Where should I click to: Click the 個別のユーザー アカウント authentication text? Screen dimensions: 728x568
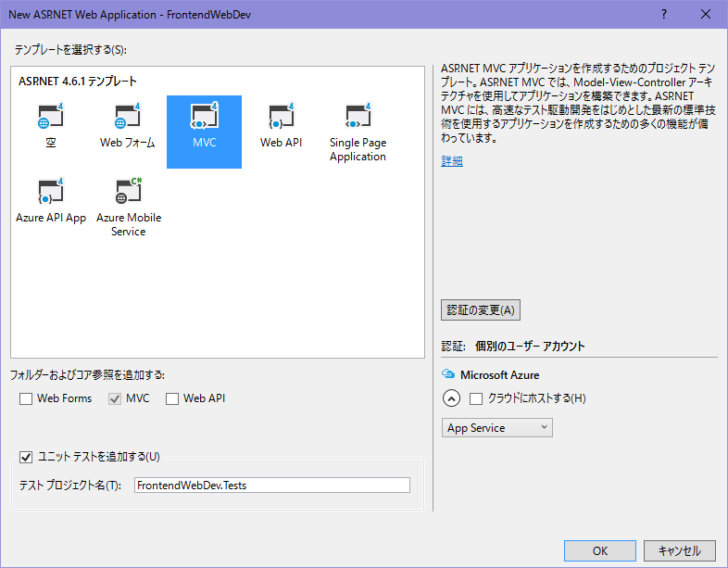530,346
